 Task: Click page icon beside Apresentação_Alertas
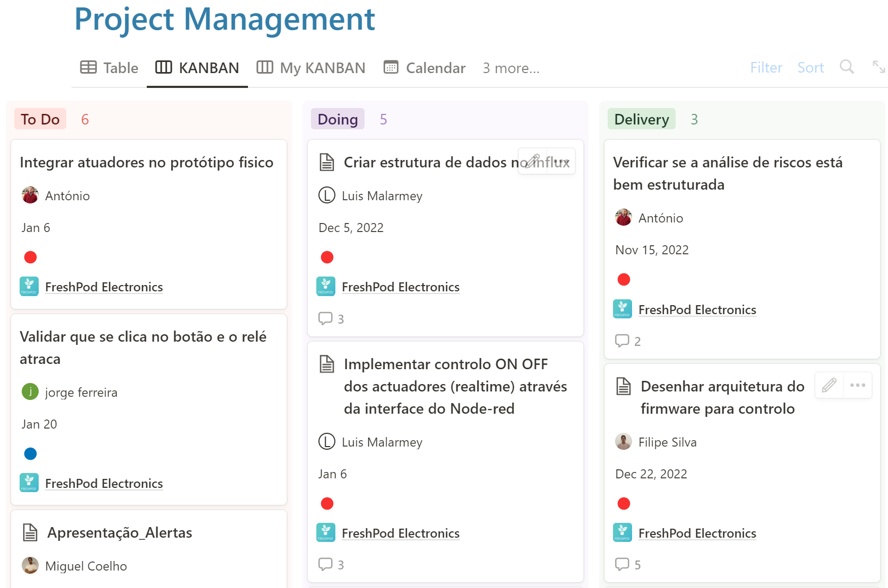(x=30, y=532)
